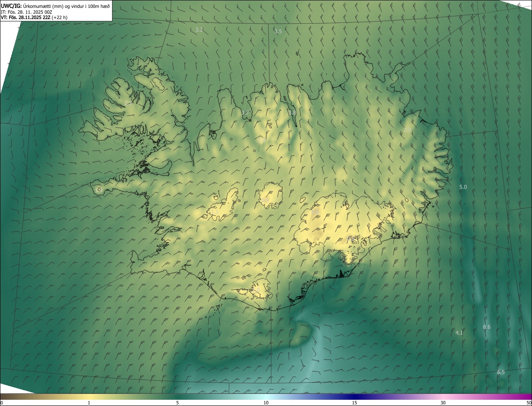This screenshot has height=406, width=532.
Task: Click the 5 tick on the color scale
Action: (x=177, y=403)
